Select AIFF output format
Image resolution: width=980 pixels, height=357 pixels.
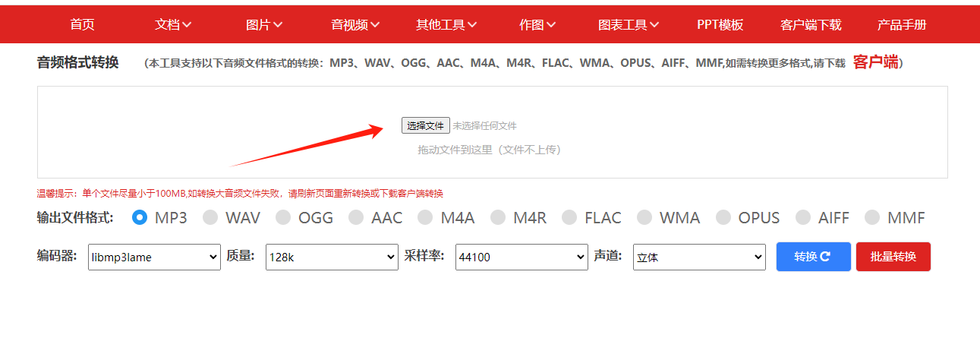803,217
